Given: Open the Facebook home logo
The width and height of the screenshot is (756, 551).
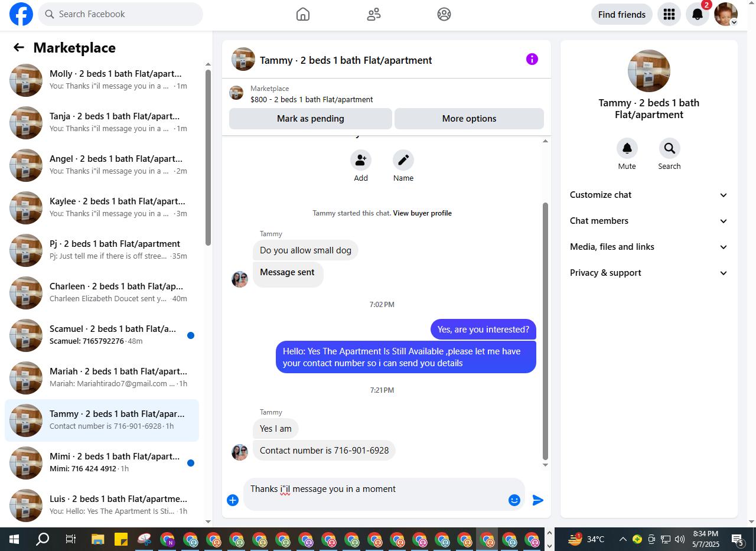Looking at the screenshot, I should point(21,14).
